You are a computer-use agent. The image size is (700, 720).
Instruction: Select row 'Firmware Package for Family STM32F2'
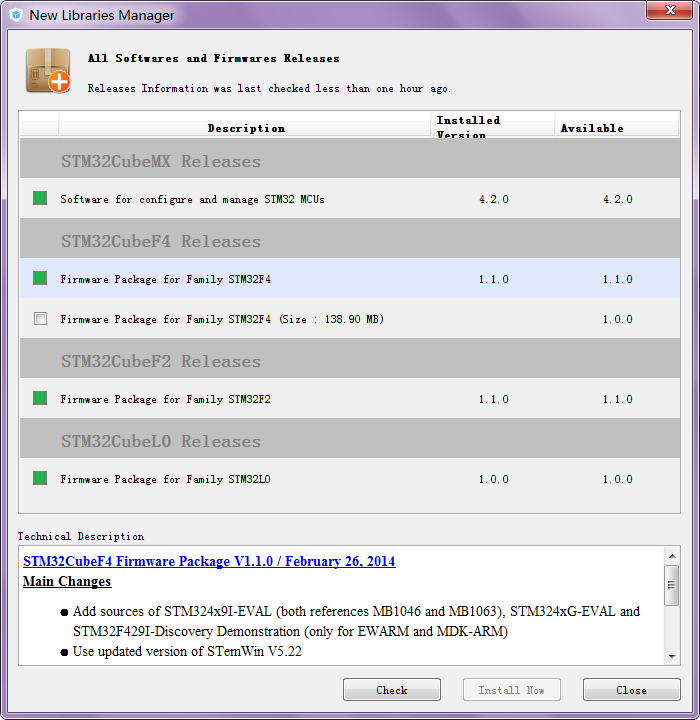tap(350, 398)
